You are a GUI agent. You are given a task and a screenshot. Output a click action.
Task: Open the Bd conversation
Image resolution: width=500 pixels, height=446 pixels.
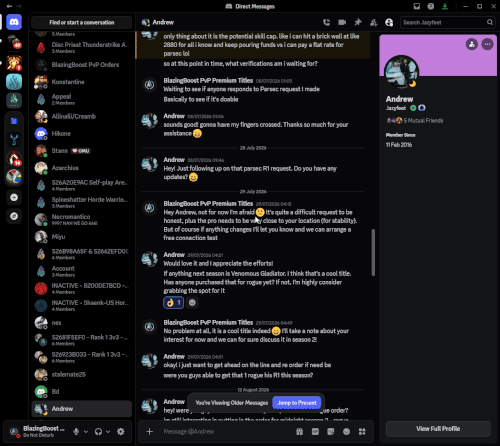point(82,391)
